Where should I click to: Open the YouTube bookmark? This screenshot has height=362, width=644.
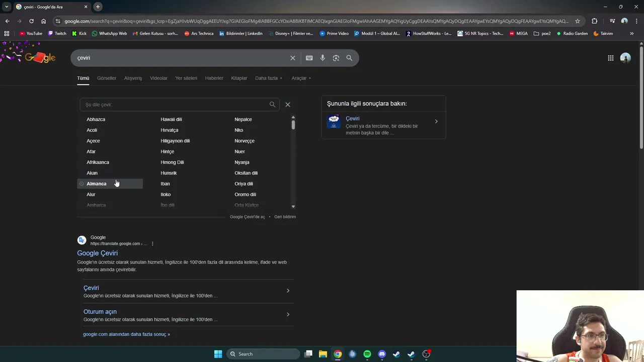click(31, 34)
